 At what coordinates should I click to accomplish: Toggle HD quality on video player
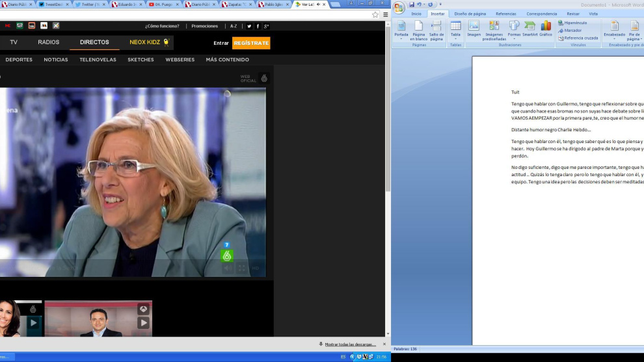point(256,268)
